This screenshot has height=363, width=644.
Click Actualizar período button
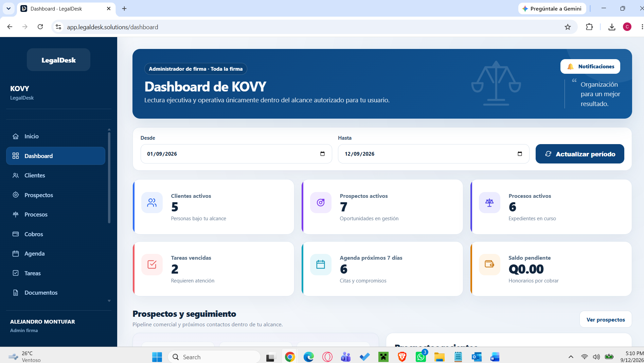click(x=580, y=154)
